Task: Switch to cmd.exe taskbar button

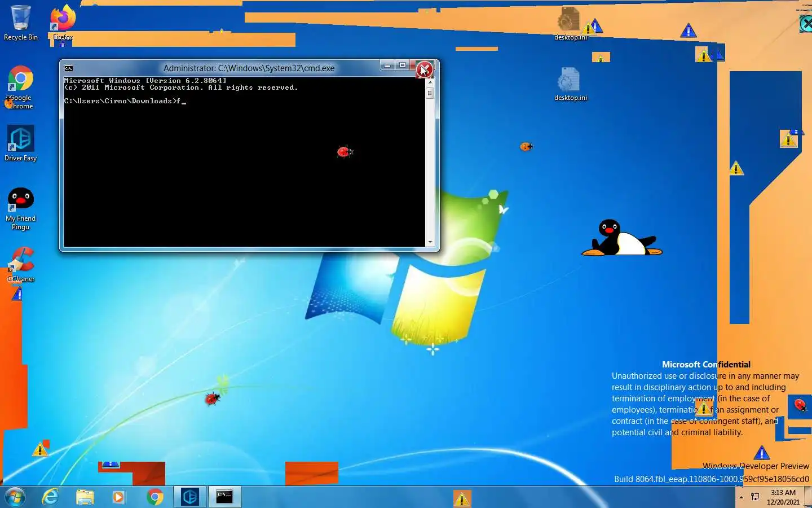Action: click(225, 497)
